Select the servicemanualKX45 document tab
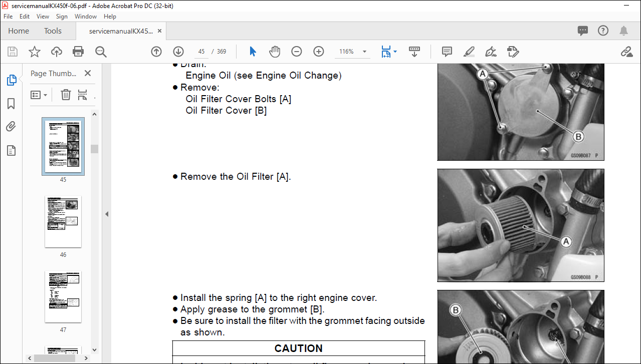The width and height of the screenshot is (641, 364). click(121, 31)
